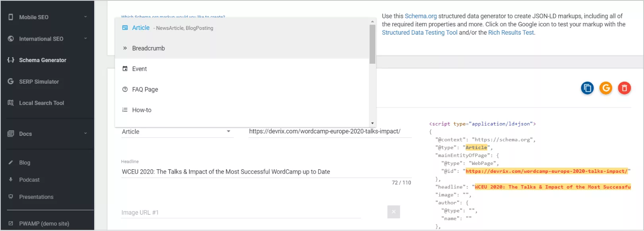
Task: Click the Blog pencil icon
Action: click(x=11, y=162)
